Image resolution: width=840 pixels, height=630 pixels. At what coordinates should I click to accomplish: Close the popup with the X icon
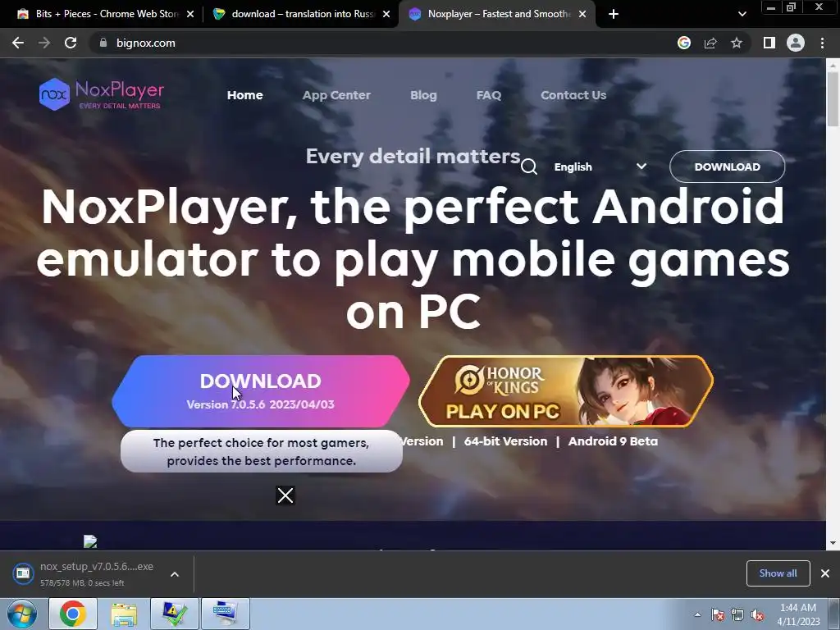point(285,495)
